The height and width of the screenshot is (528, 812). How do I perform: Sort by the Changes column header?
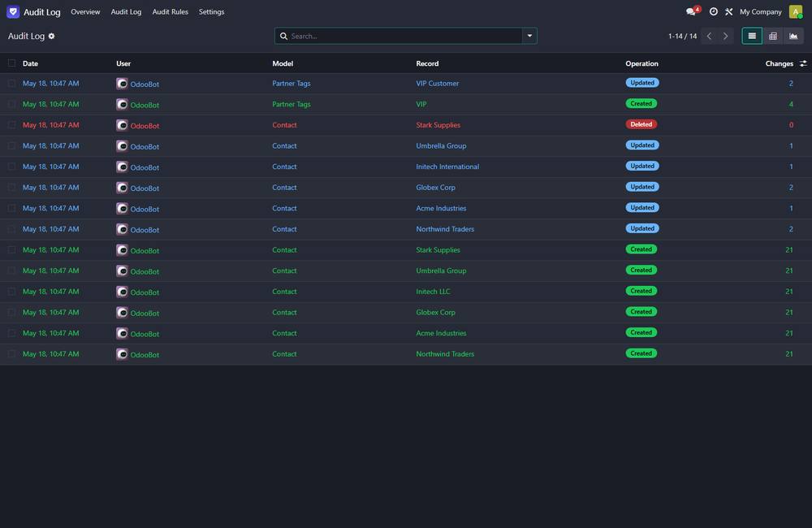(x=779, y=63)
